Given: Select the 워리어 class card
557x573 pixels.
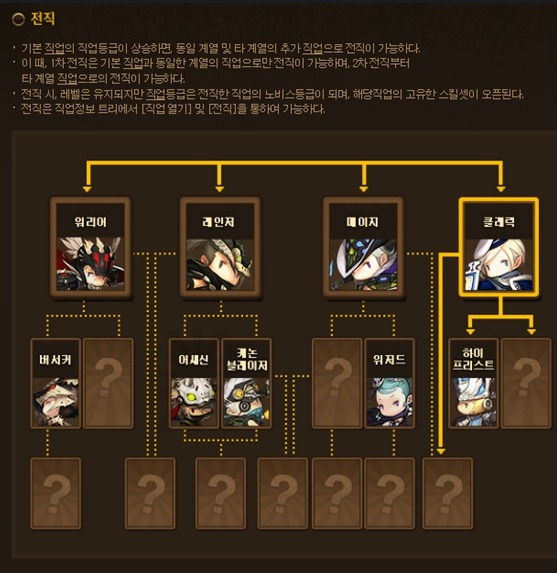Looking at the screenshot, I should pyautogui.click(x=91, y=248).
